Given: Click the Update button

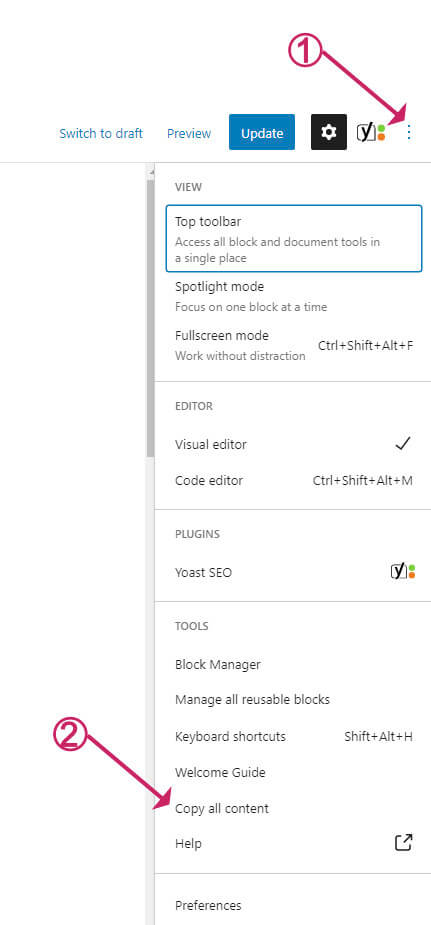Looking at the screenshot, I should pos(262,132).
